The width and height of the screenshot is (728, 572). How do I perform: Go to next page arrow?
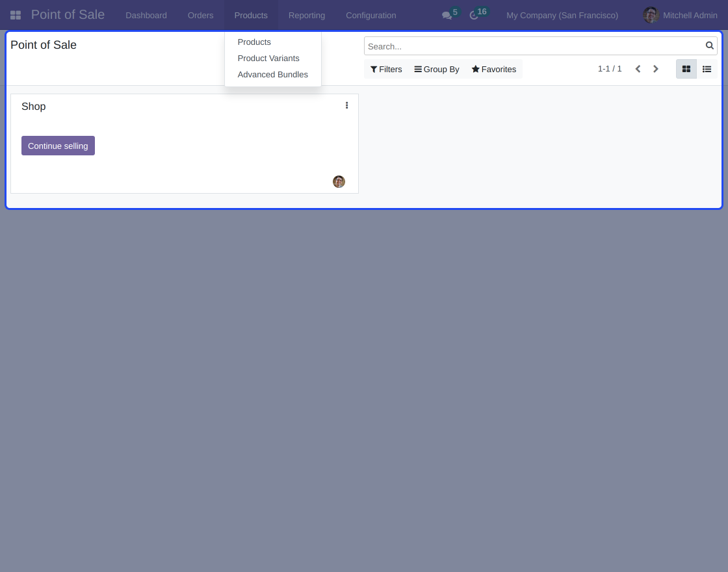pos(656,69)
